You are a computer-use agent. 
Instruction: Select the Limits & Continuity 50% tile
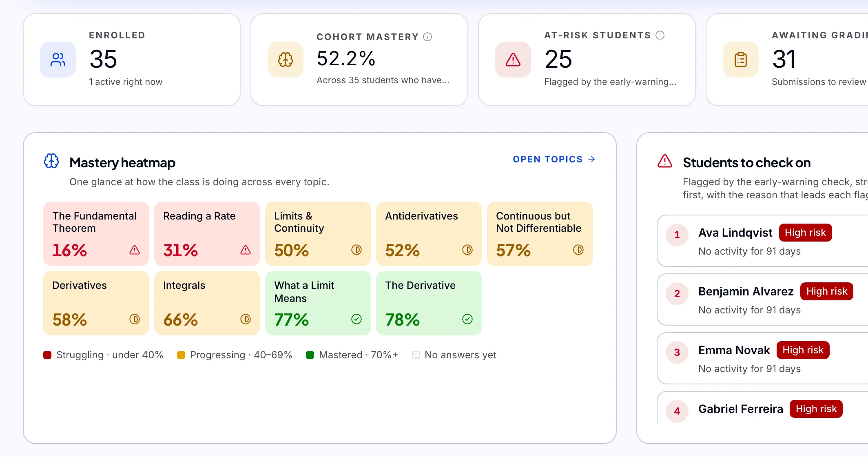[x=318, y=234]
